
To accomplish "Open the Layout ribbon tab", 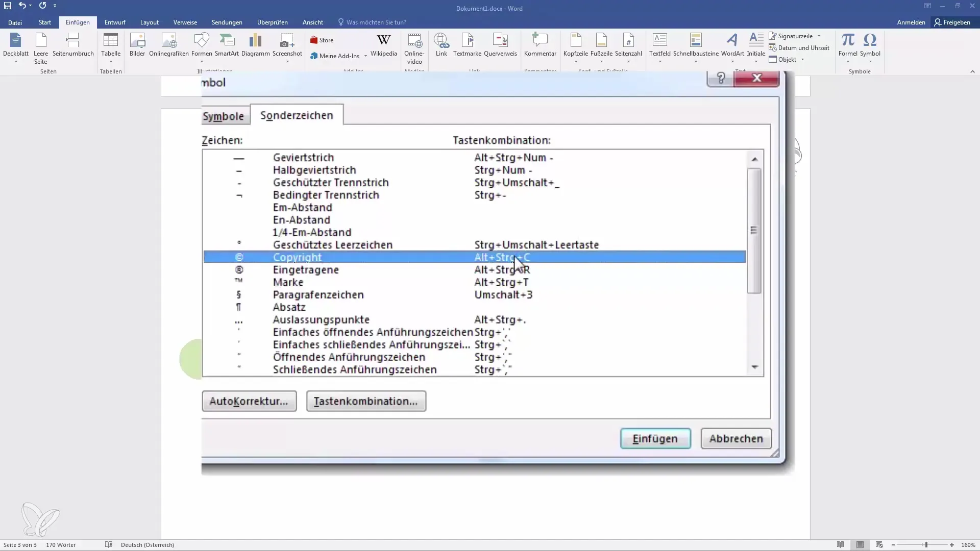I will pos(150,22).
